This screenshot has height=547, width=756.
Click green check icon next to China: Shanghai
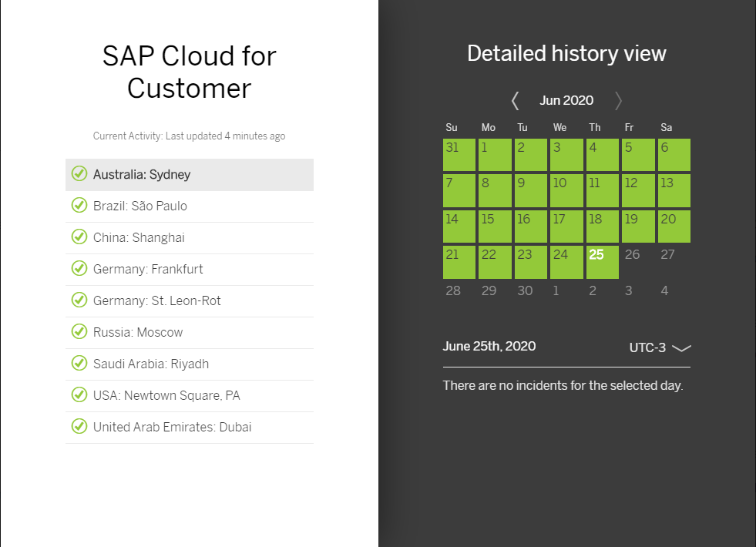pos(79,237)
